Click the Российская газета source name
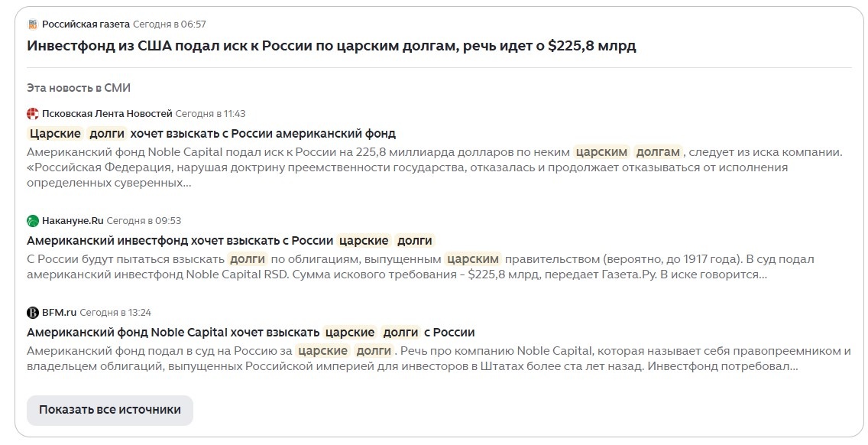 pyautogui.click(x=85, y=23)
